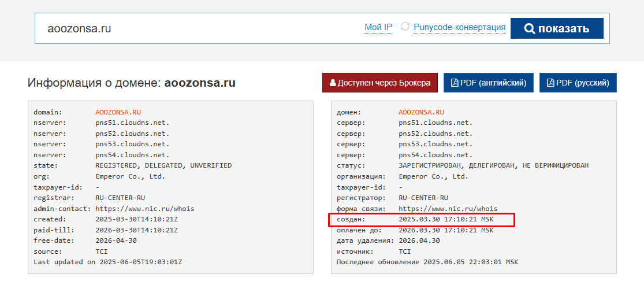644x285 pixels.
Task: Select registrar value RU-CENTER-RU in English panel
Action: click(x=120, y=198)
